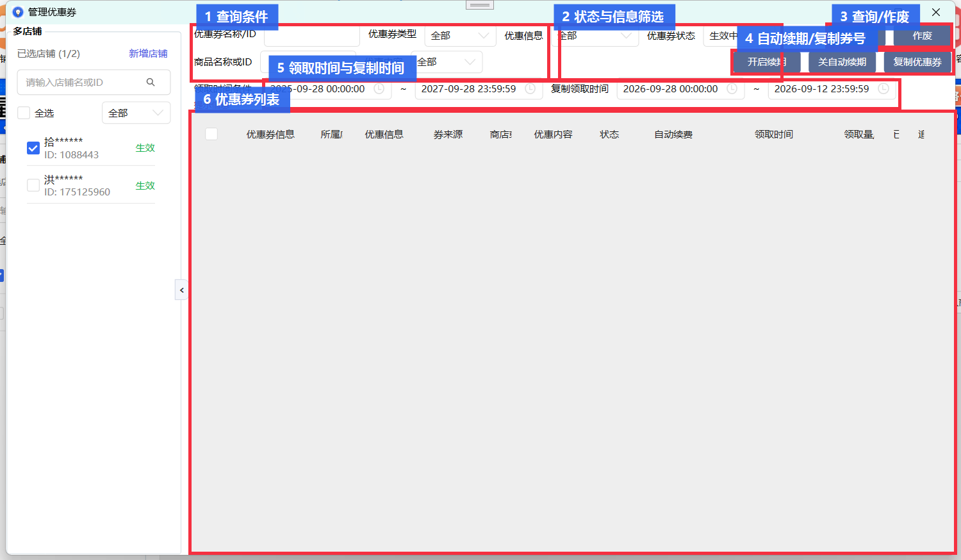961x560 pixels.
Task: Click the 作废 button
Action: [922, 36]
